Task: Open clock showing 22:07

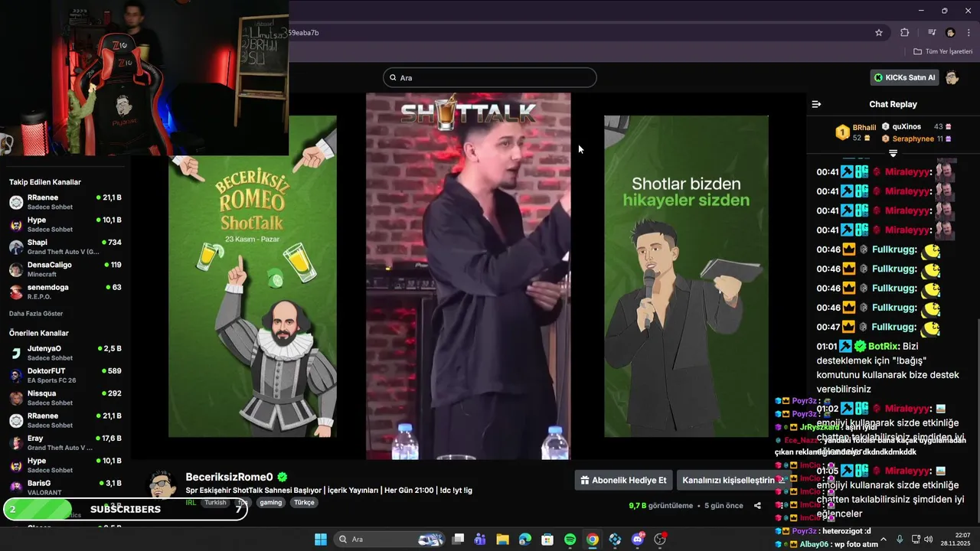Action: click(956, 540)
